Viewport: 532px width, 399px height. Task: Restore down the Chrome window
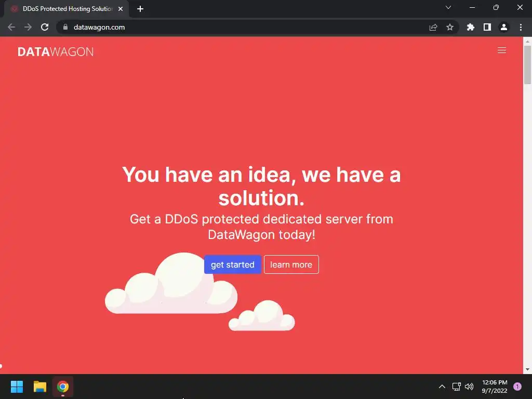pyautogui.click(x=496, y=7)
